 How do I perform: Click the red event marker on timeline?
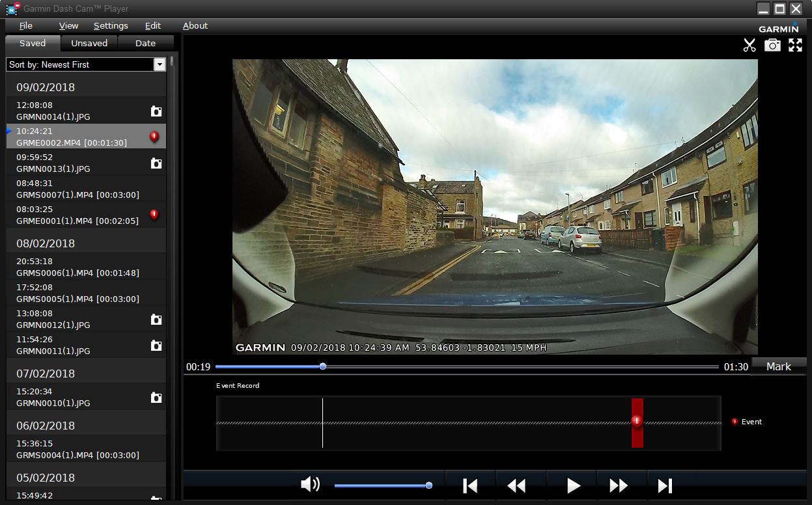(x=637, y=421)
